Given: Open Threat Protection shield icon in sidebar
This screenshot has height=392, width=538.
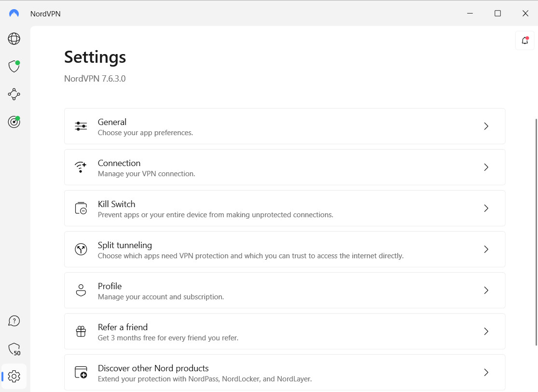Looking at the screenshot, I should (x=14, y=66).
